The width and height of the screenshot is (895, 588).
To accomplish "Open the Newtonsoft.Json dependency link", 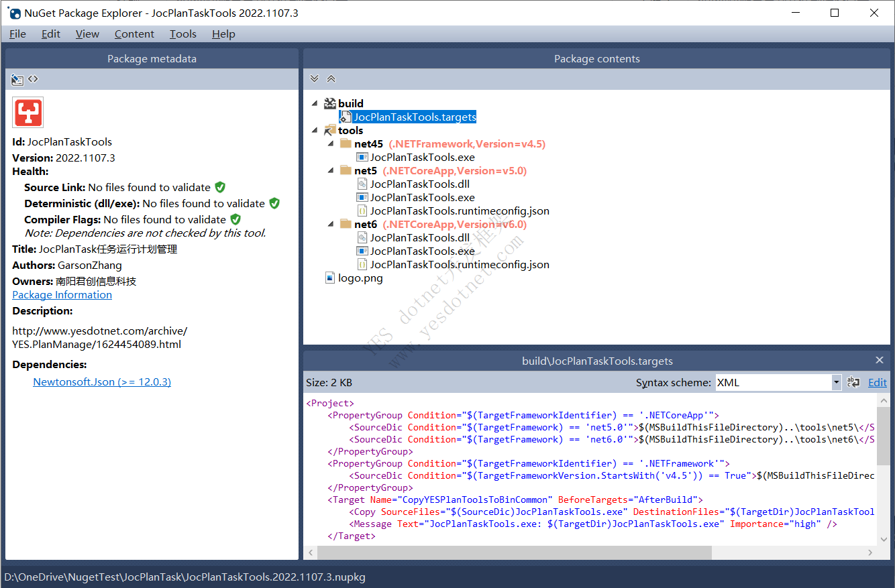I will pos(102,382).
